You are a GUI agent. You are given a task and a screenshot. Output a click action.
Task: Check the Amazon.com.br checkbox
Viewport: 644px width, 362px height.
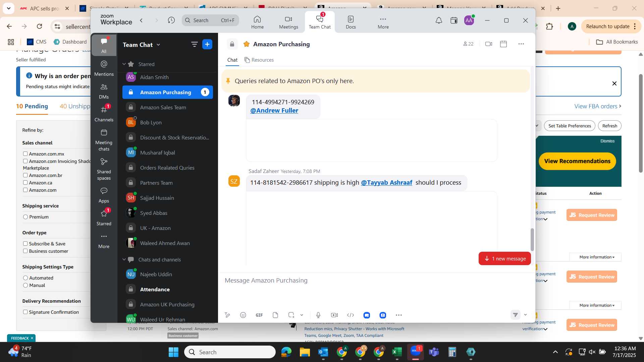coord(25,175)
